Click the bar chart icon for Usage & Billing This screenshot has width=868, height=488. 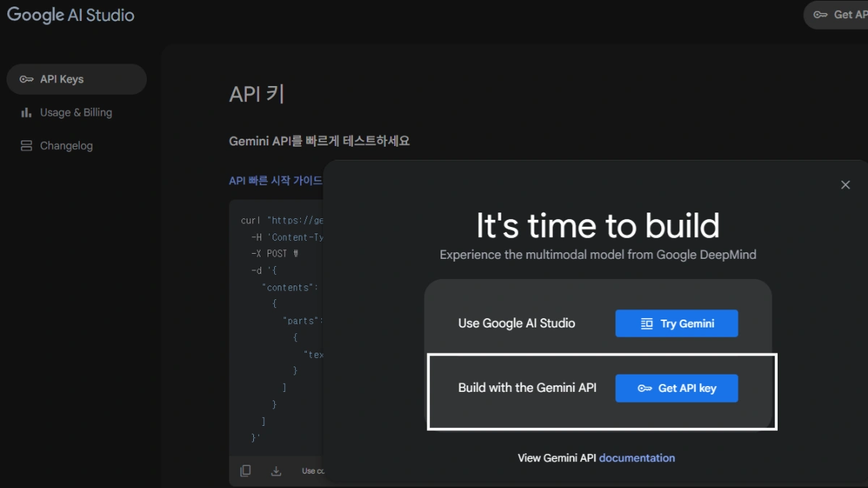(25, 112)
